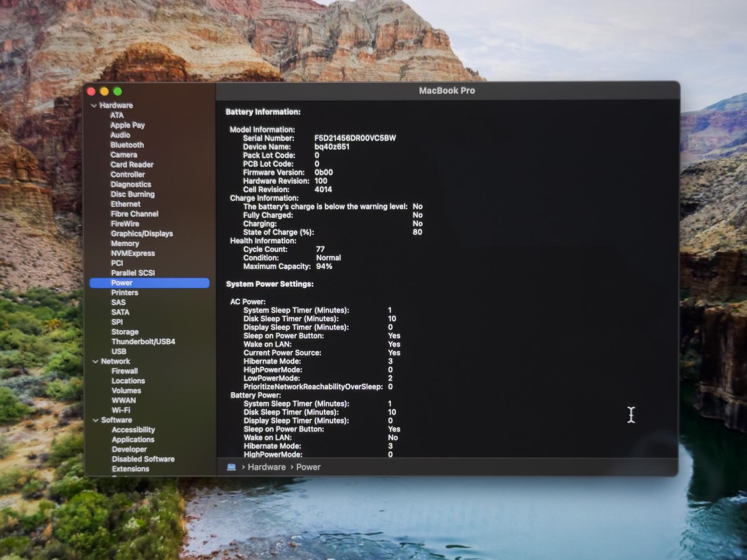
Task: Open Card Reader entry
Action: click(x=132, y=165)
